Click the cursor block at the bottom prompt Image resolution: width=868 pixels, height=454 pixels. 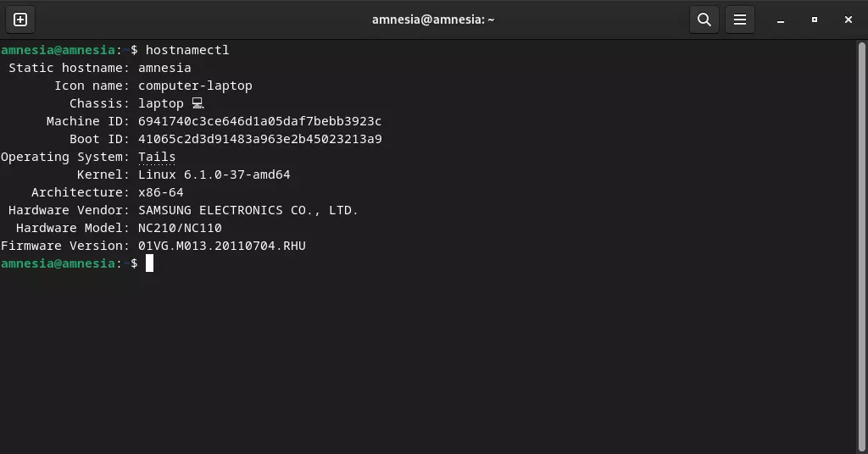[x=149, y=263]
